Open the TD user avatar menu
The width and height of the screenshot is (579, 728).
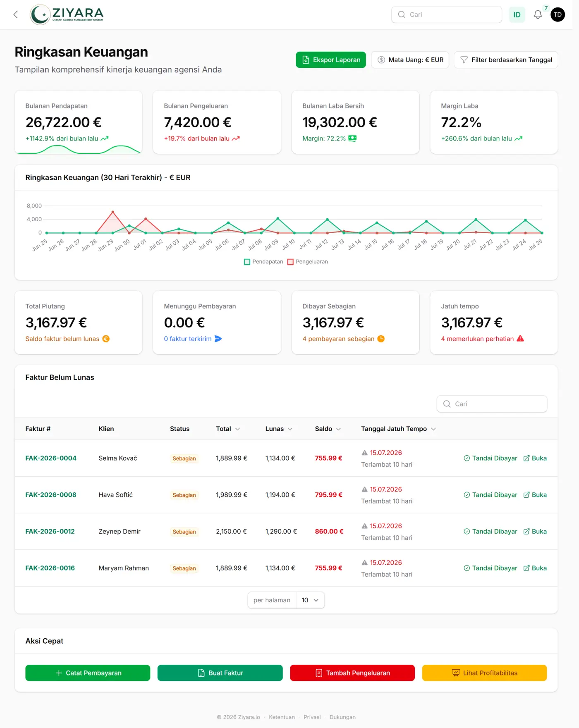(557, 15)
